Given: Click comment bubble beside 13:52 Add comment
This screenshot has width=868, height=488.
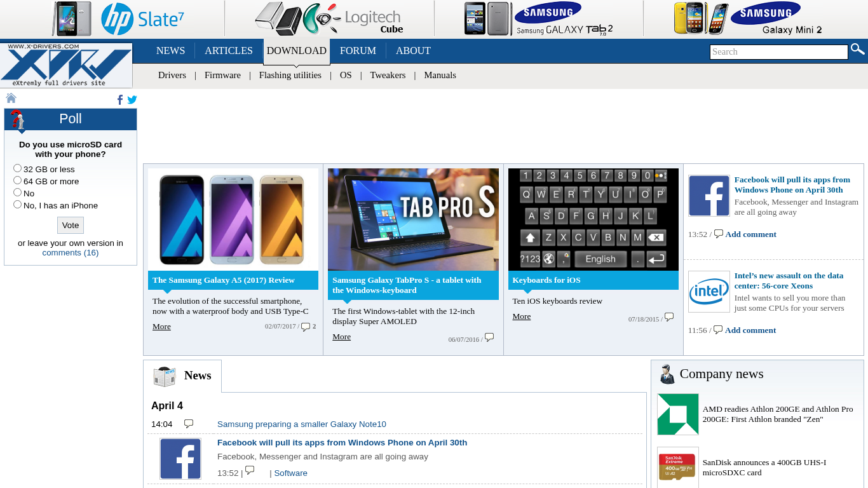Looking at the screenshot, I should [719, 234].
